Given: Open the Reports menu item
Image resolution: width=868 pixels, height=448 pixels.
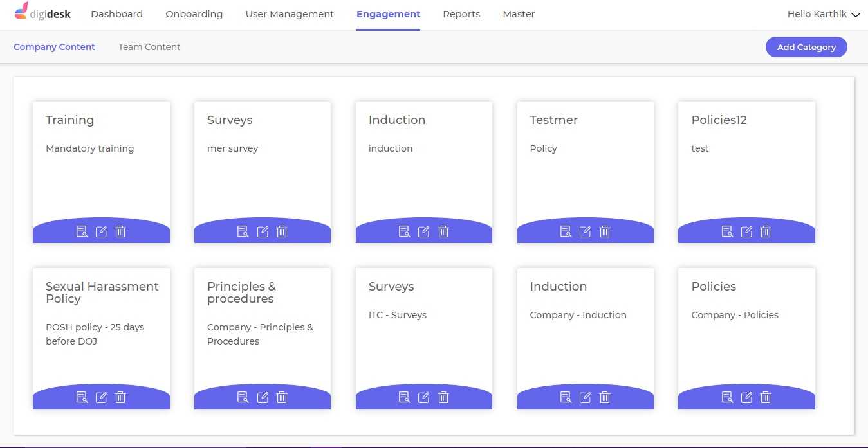Looking at the screenshot, I should (x=461, y=14).
